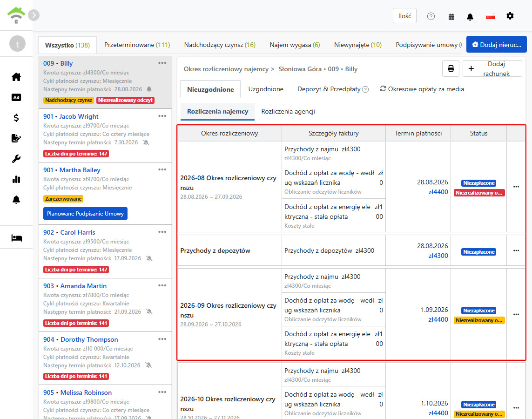The width and height of the screenshot is (532, 419).
Task: Open the user avatar 't'
Action: pos(17,44)
